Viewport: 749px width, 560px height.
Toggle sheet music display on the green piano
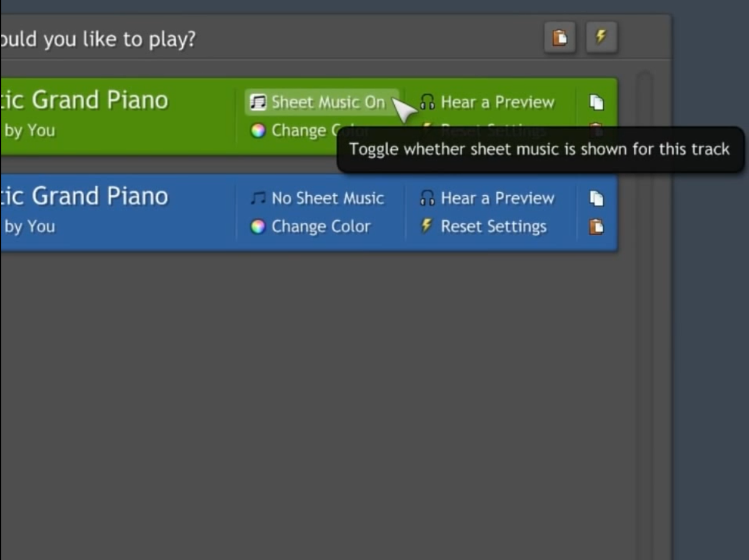[x=319, y=102]
